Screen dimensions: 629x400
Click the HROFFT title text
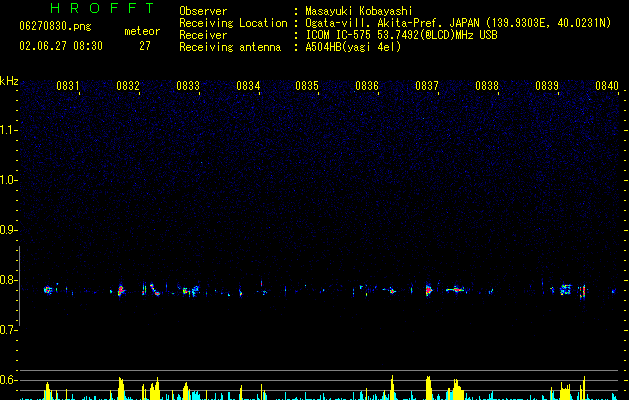[103, 8]
